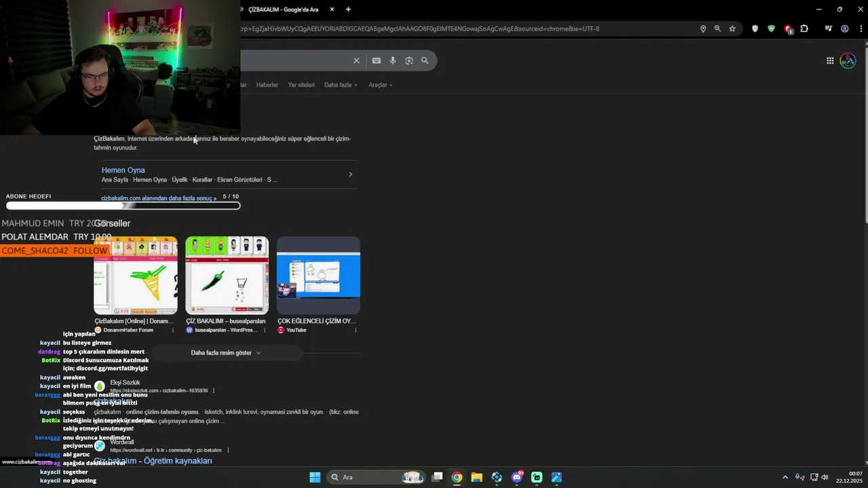
Task: Open the ÇizBakalım Online carrot drawing thumbnail
Action: click(x=136, y=275)
